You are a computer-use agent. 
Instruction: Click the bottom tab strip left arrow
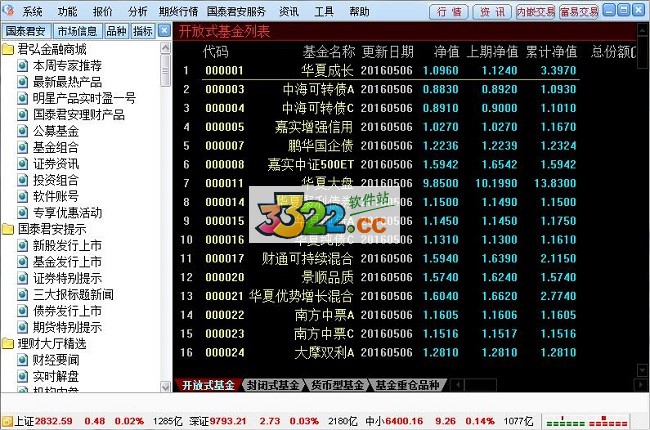pyautogui.click(x=457, y=385)
